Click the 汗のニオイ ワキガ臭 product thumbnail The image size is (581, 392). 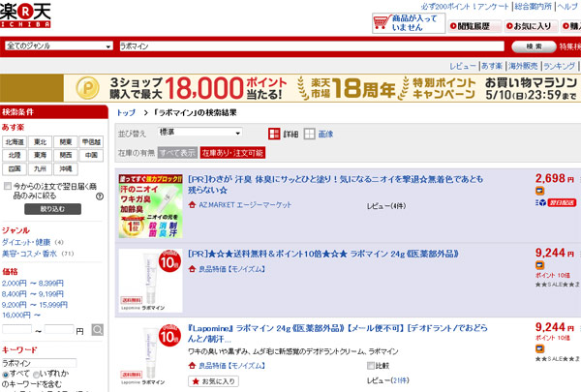click(150, 206)
